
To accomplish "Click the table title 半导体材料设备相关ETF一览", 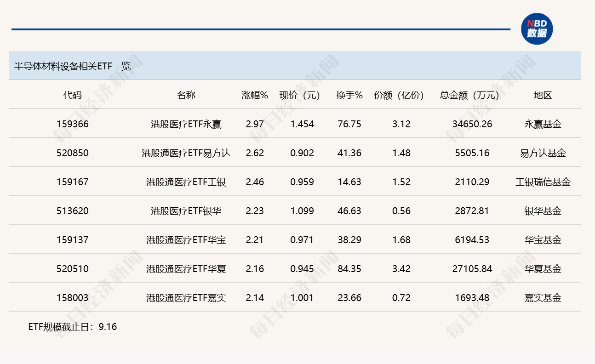I will coord(73,66).
